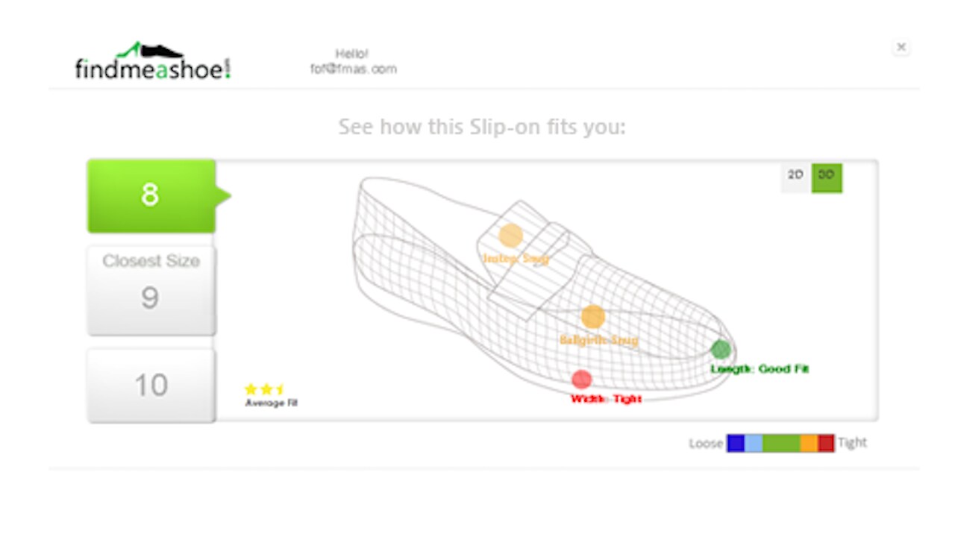Image resolution: width=955 pixels, height=560 pixels.
Task: Click the orange legend swatch
Action: (809, 444)
